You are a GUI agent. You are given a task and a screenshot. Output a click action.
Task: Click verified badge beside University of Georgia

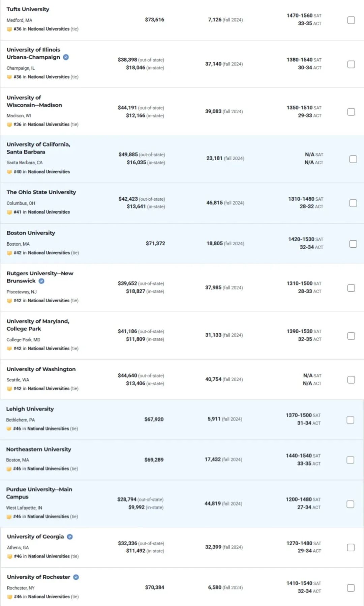point(70,537)
